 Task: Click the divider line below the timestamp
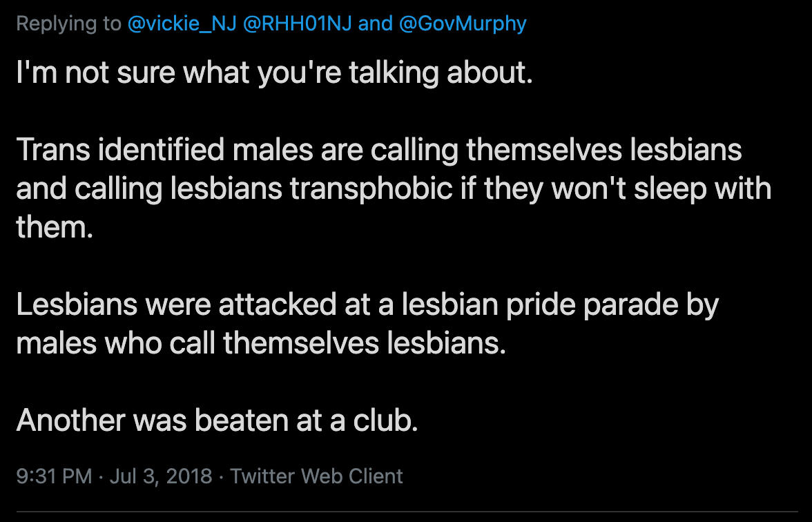(406, 512)
